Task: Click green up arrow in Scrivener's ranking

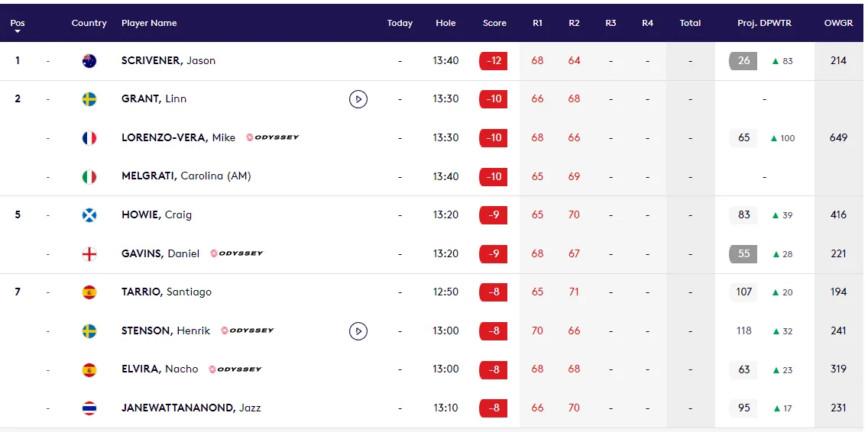Action: pyautogui.click(x=776, y=61)
